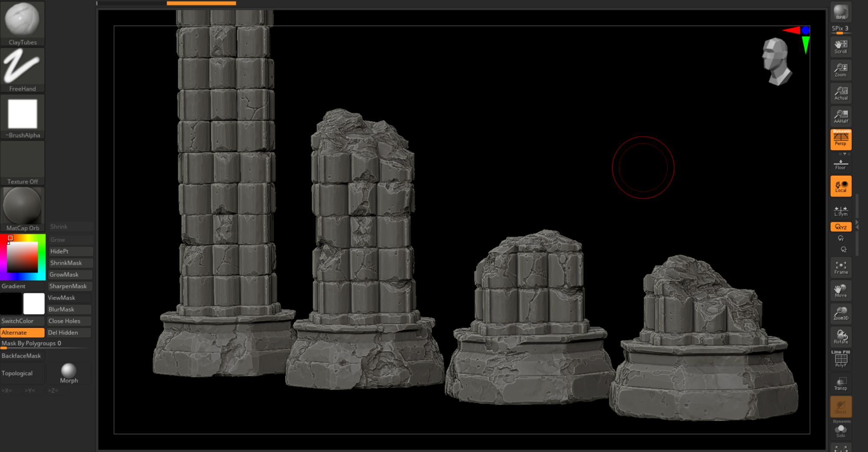Open the ClayTubes brush picker
Image resolution: width=868 pixels, height=452 pixels.
tap(23, 23)
